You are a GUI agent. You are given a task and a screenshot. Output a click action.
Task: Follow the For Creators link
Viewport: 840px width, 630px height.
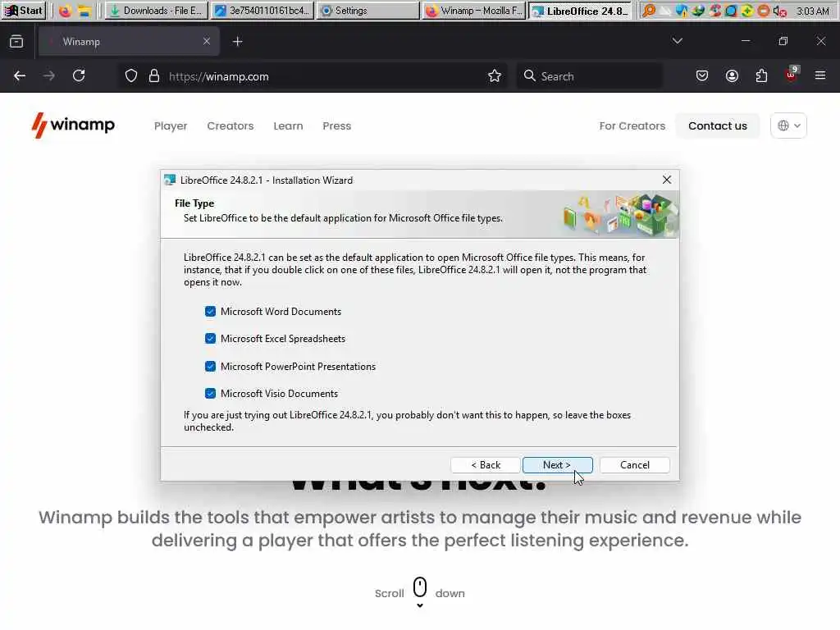click(632, 126)
